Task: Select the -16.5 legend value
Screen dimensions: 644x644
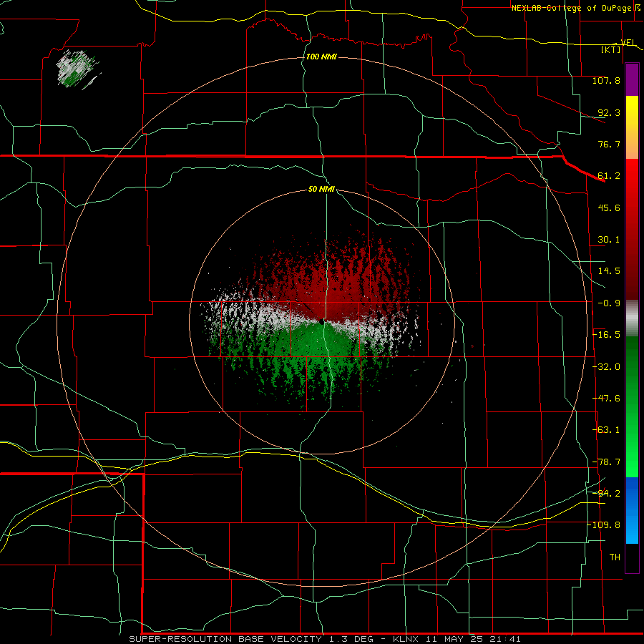Action: tap(606, 335)
